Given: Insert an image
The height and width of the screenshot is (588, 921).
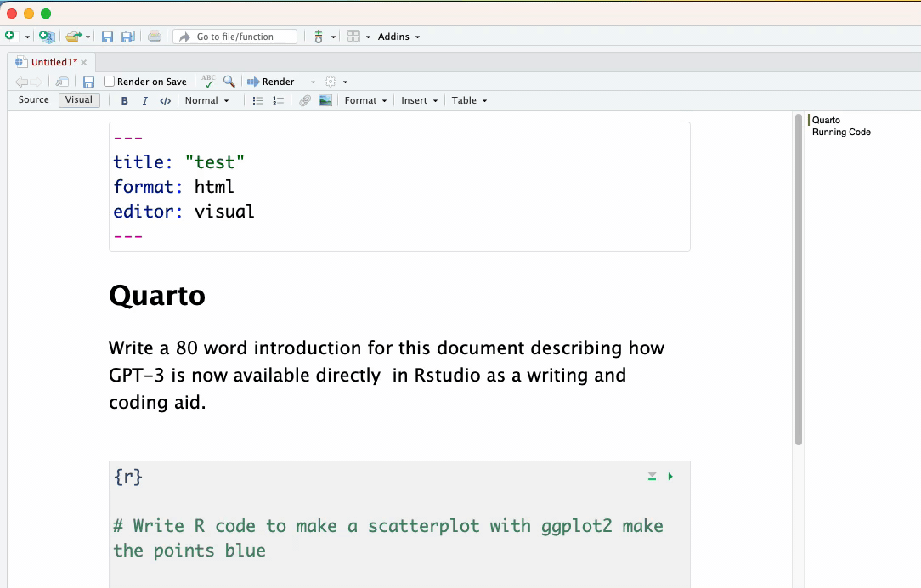Looking at the screenshot, I should point(325,100).
